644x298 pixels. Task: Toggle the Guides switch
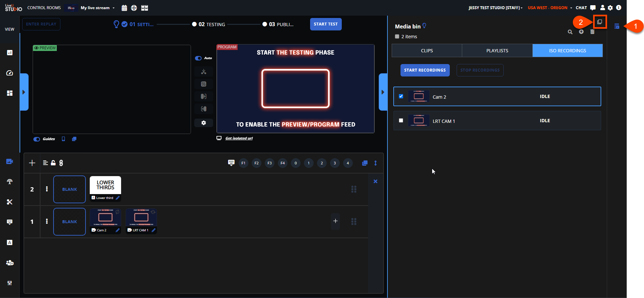click(37, 139)
